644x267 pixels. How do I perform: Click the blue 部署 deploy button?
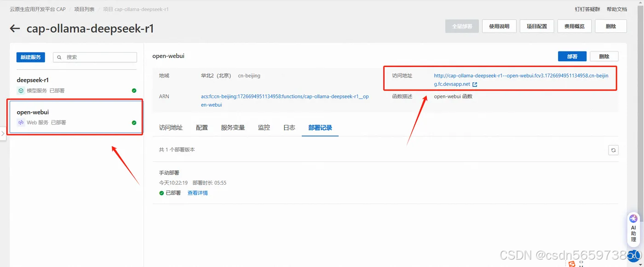point(572,57)
